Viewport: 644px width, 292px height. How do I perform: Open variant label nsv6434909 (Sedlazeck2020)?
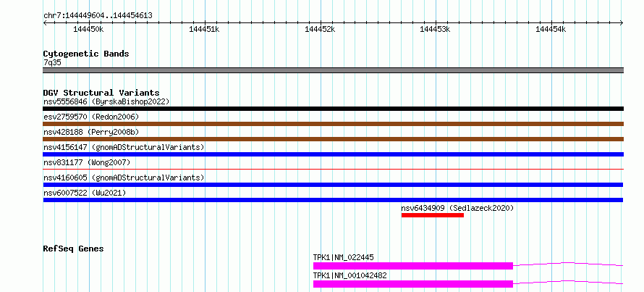(x=457, y=208)
